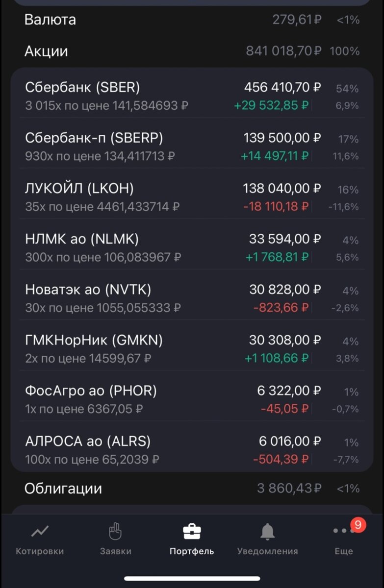Viewport: 384px width, 588px height.
Task: Expand the Облигации section header
Action: click(x=192, y=488)
